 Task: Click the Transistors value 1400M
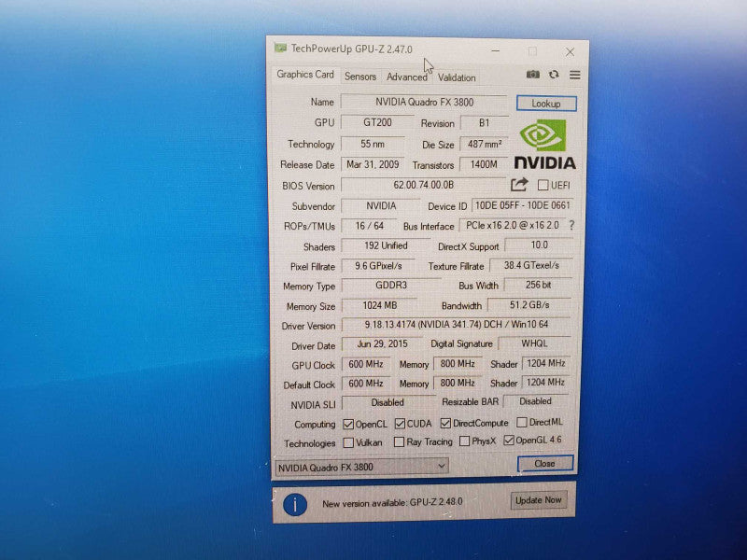[484, 164]
